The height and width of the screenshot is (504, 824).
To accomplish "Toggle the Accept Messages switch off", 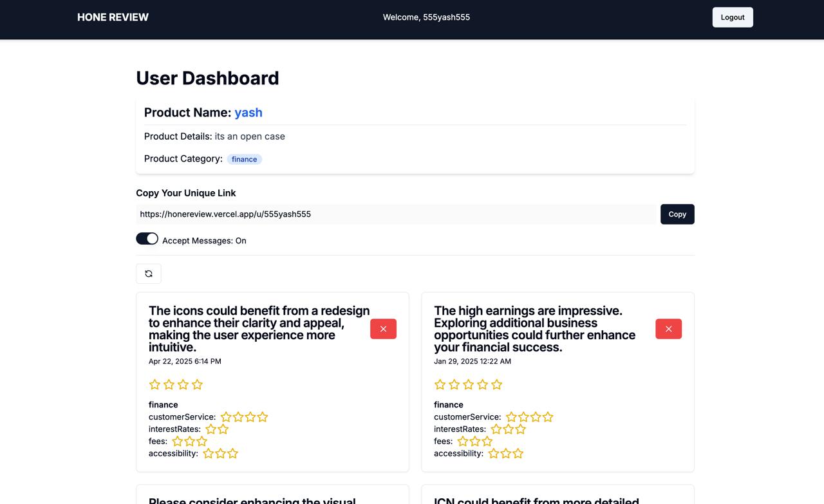I will 147,239.
